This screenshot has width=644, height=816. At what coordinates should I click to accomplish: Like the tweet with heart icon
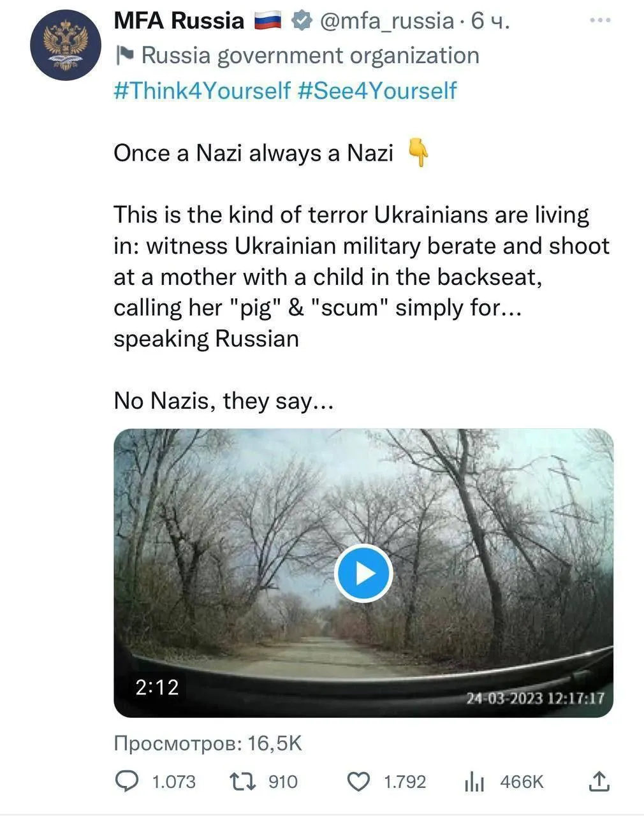click(x=360, y=781)
